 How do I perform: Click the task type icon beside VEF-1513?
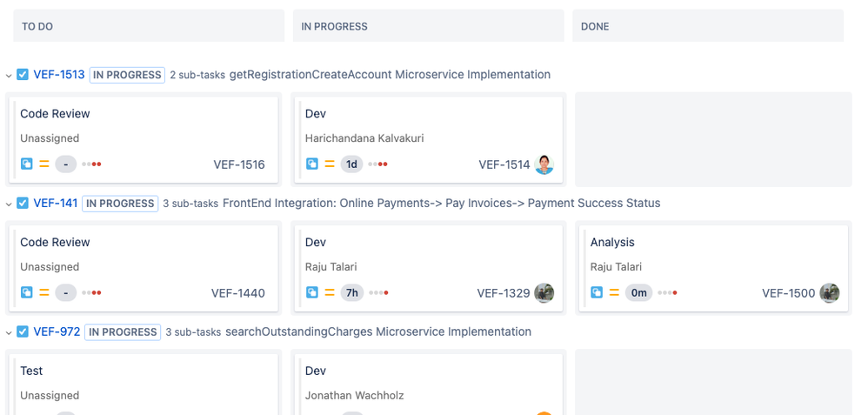point(22,74)
